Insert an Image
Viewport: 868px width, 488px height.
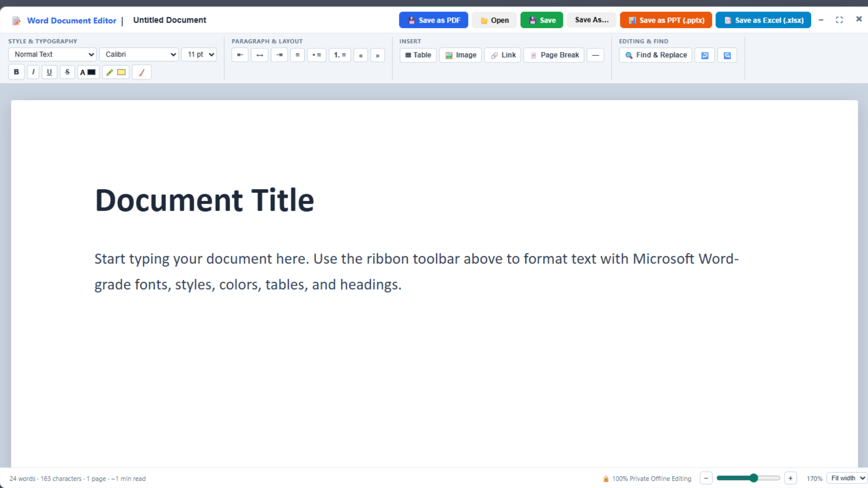(461, 55)
